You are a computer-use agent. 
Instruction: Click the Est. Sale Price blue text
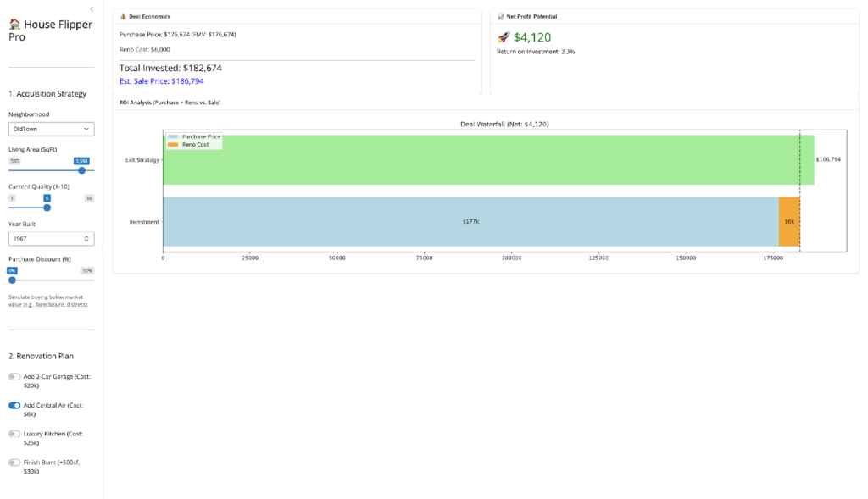click(x=162, y=81)
